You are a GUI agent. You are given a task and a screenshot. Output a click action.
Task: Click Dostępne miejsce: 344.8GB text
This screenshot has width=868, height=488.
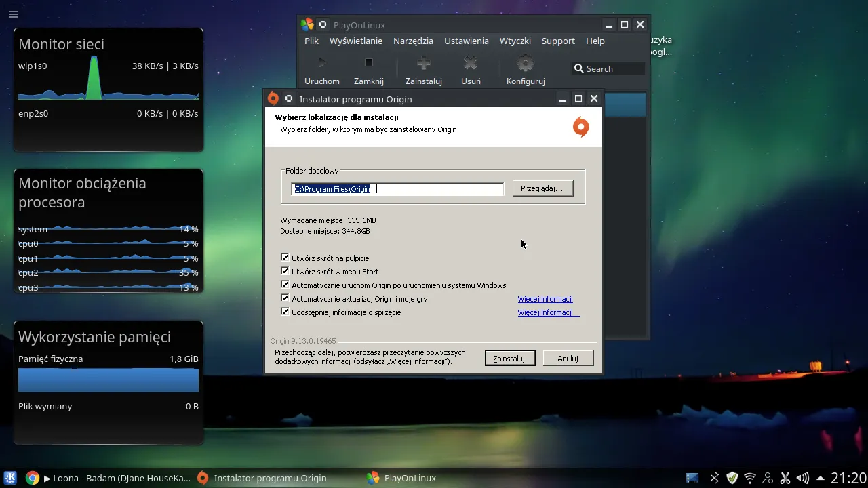pos(325,231)
